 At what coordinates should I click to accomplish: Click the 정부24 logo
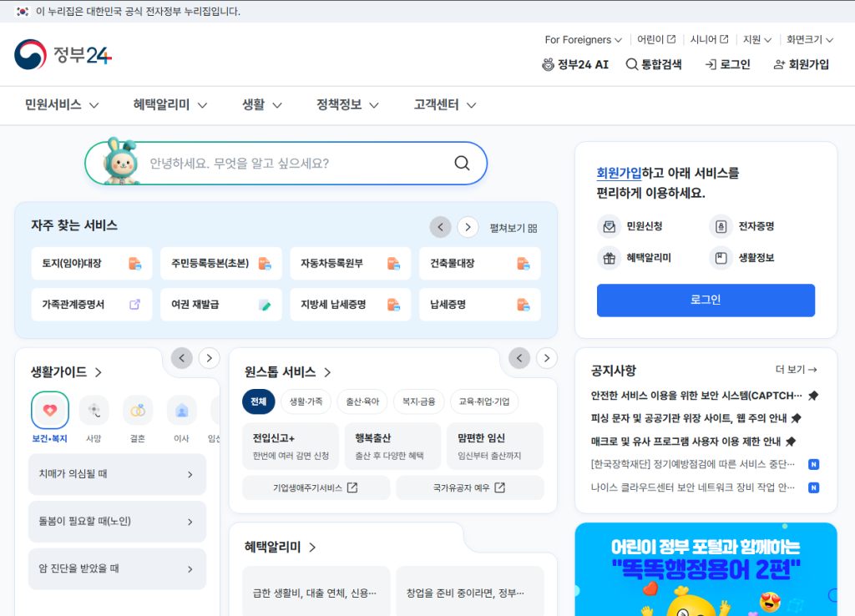pos(63,54)
